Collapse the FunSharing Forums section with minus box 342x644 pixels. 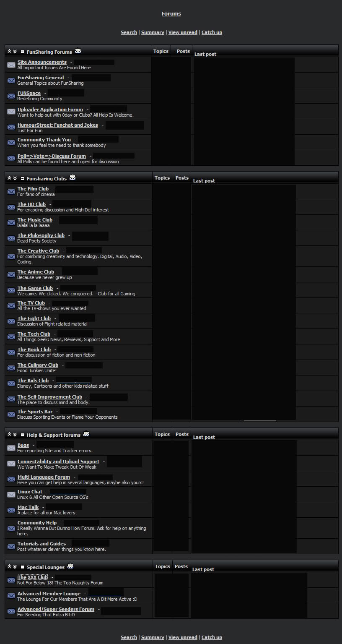(23, 52)
